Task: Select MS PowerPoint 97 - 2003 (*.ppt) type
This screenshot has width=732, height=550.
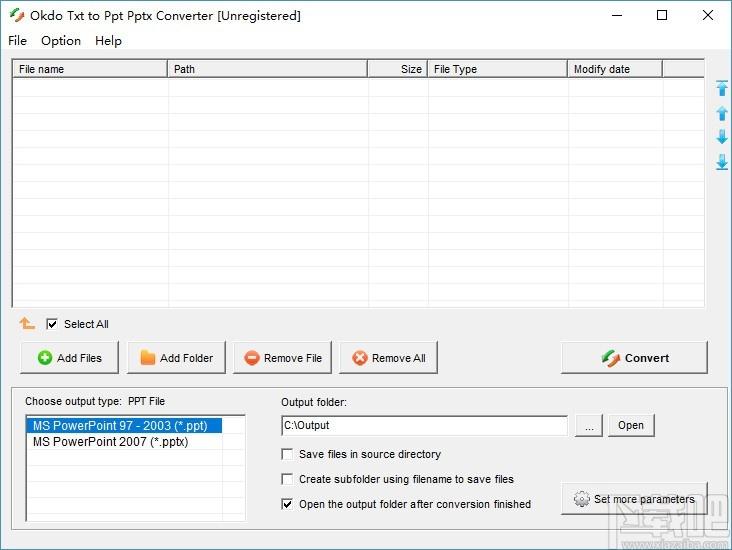Action: coord(124,426)
